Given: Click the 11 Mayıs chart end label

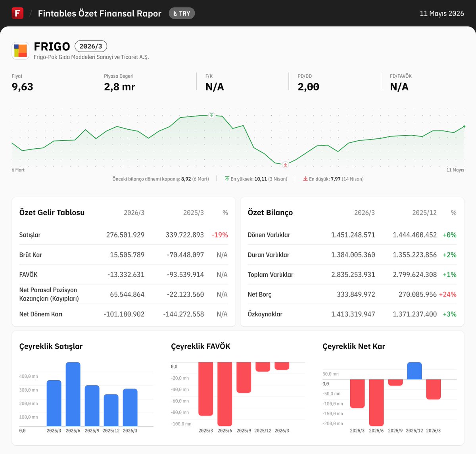Looking at the screenshot, I should tap(455, 170).
